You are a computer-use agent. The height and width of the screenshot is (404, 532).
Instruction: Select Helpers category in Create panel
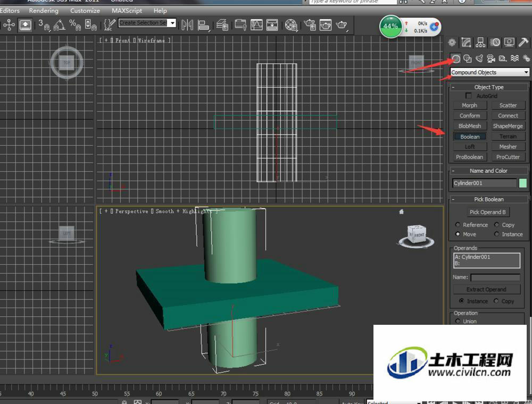point(503,58)
